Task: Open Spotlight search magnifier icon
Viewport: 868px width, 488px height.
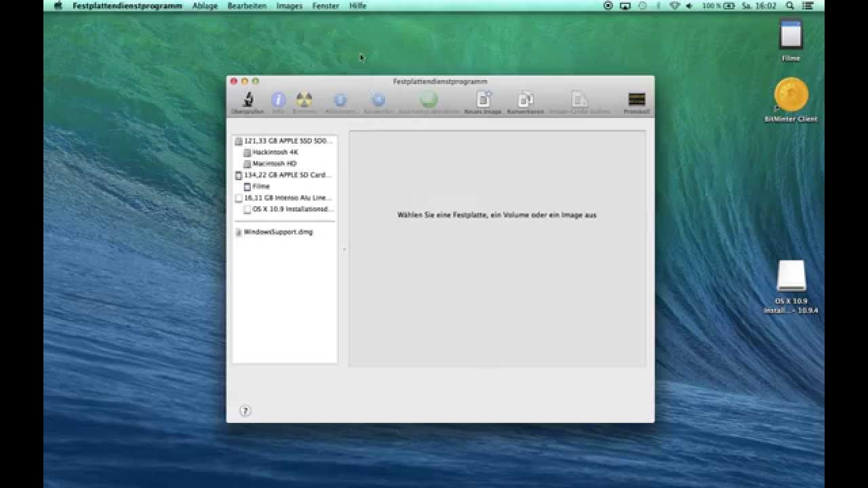Action: pos(790,5)
